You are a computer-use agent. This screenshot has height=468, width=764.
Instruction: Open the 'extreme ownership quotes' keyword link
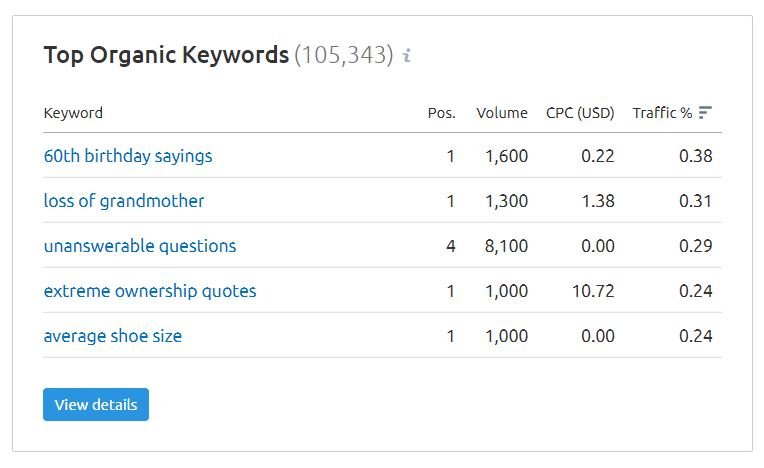[x=150, y=291]
